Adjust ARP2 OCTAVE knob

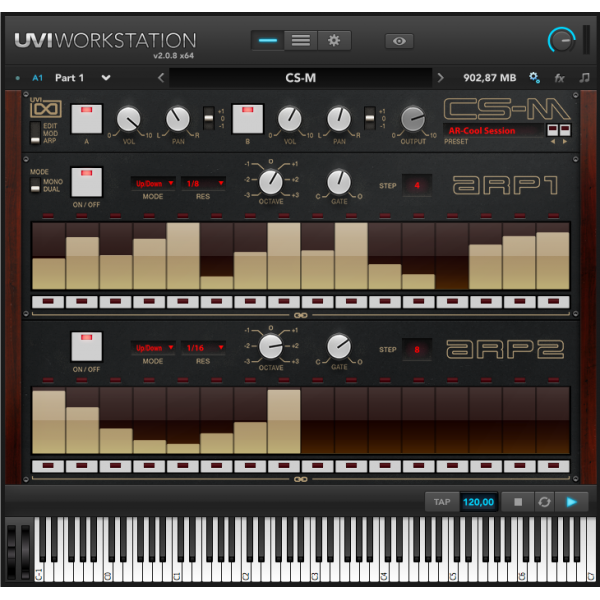click(x=271, y=347)
